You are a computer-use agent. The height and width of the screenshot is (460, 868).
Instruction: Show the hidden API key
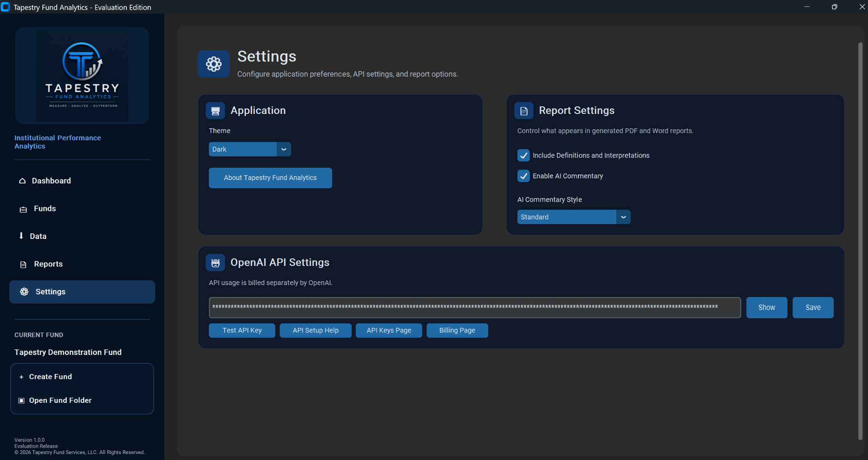click(x=767, y=308)
